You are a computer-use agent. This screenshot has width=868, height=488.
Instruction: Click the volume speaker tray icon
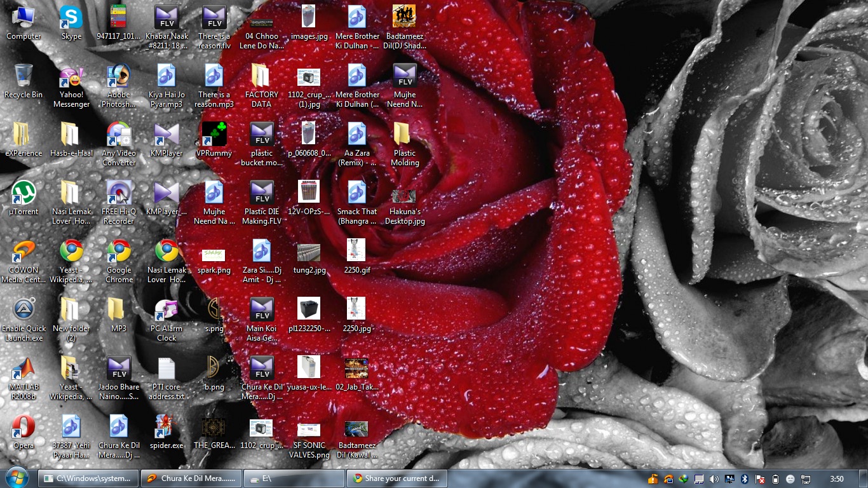[714, 478]
